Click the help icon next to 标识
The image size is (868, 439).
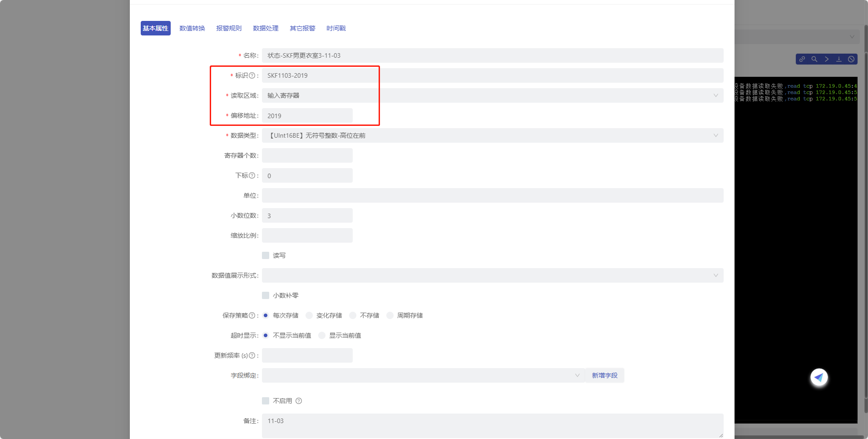pyautogui.click(x=252, y=75)
